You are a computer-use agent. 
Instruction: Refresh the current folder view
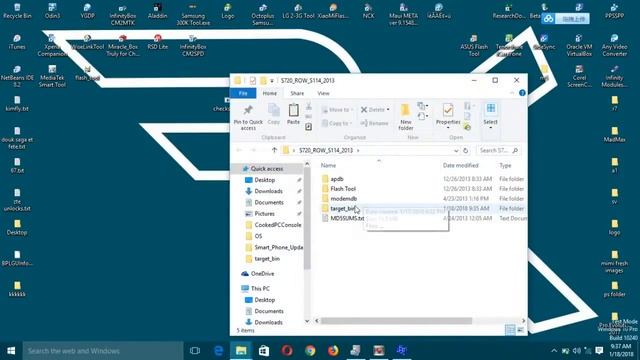pos(465,151)
